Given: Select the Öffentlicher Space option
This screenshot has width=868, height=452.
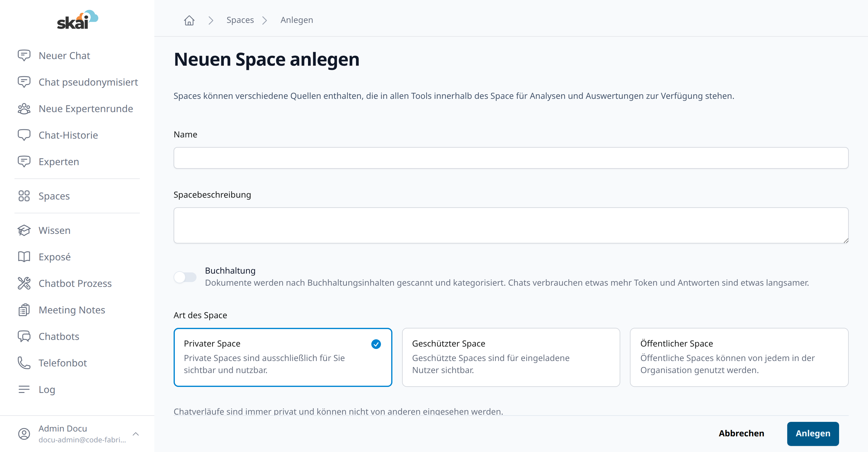Looking at the screenshot, I should (x=739, y=357).
